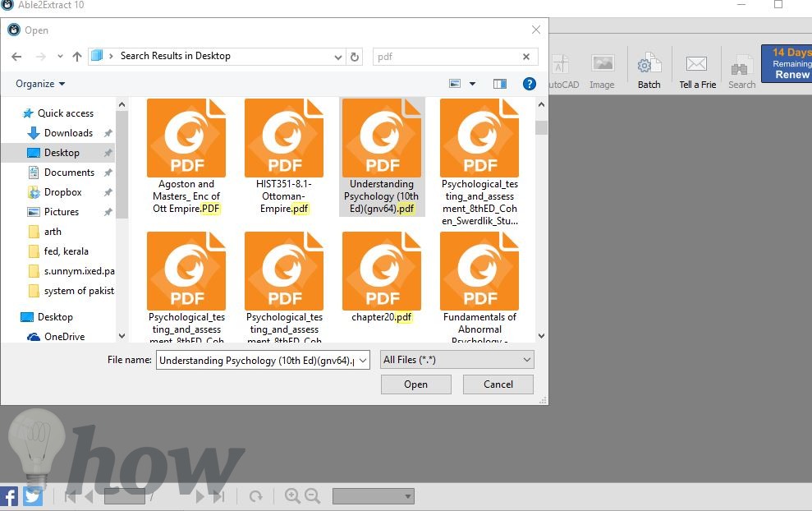
Task: Click the File name text field
Action: tap(256, 360)
